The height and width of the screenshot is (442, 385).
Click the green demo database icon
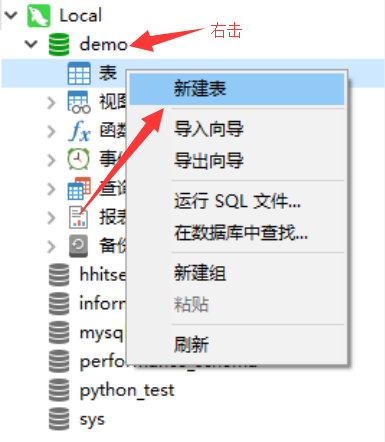(59, 44)
